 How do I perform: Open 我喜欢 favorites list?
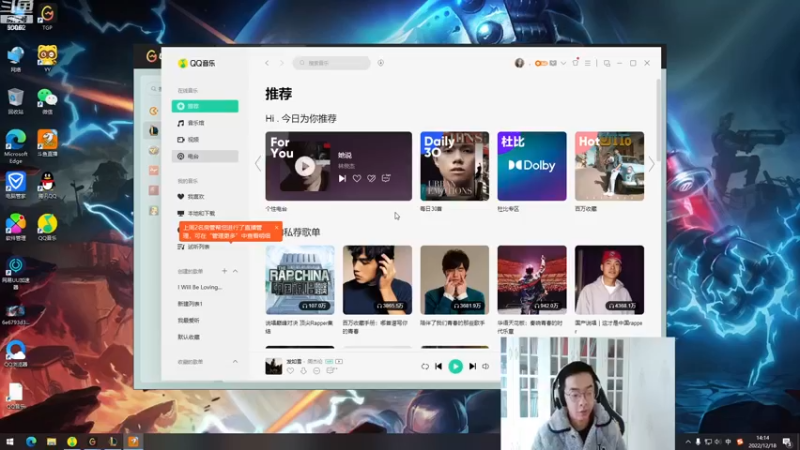[205, 196]
